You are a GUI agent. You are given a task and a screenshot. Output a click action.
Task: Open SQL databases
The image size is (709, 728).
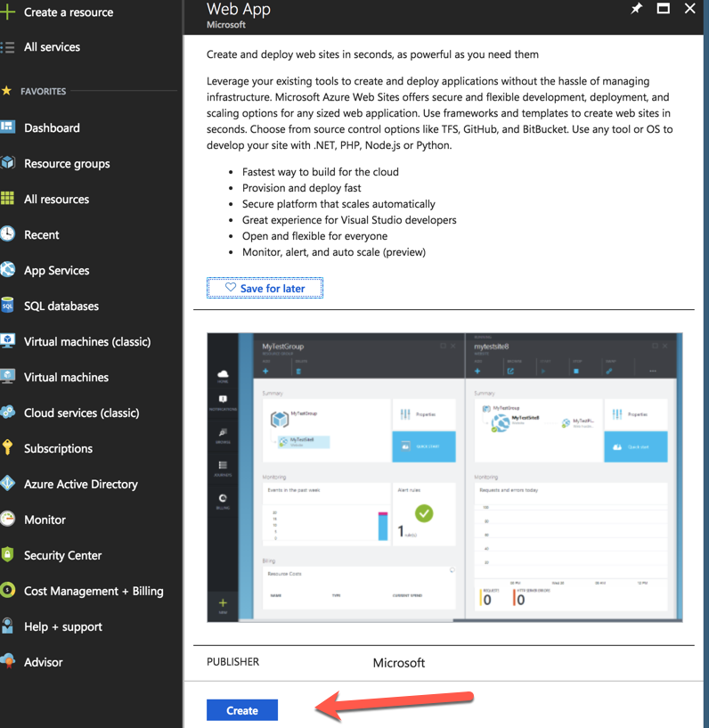[x=61, y=306]
